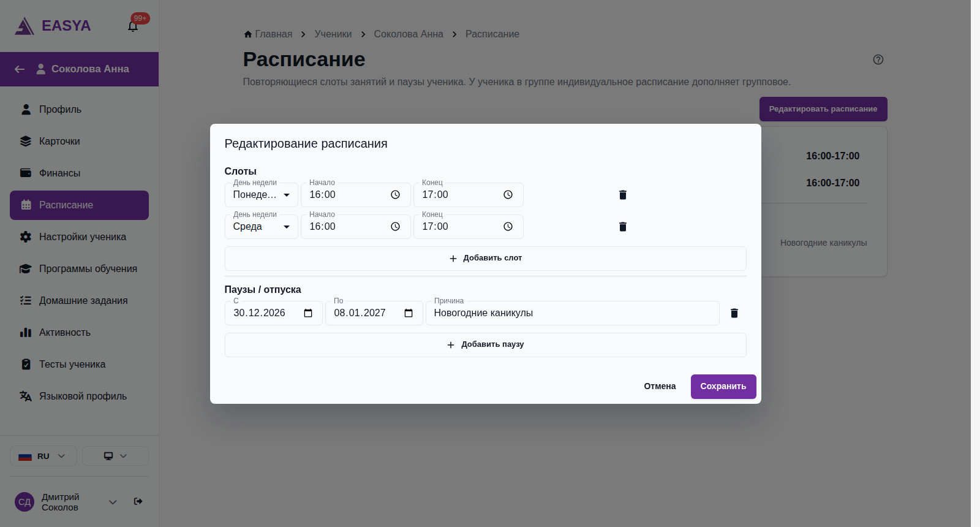Click Редактировать расписание button
Image resolution: width=980 pixels, height=527 pixels.
tap(823, 109)
